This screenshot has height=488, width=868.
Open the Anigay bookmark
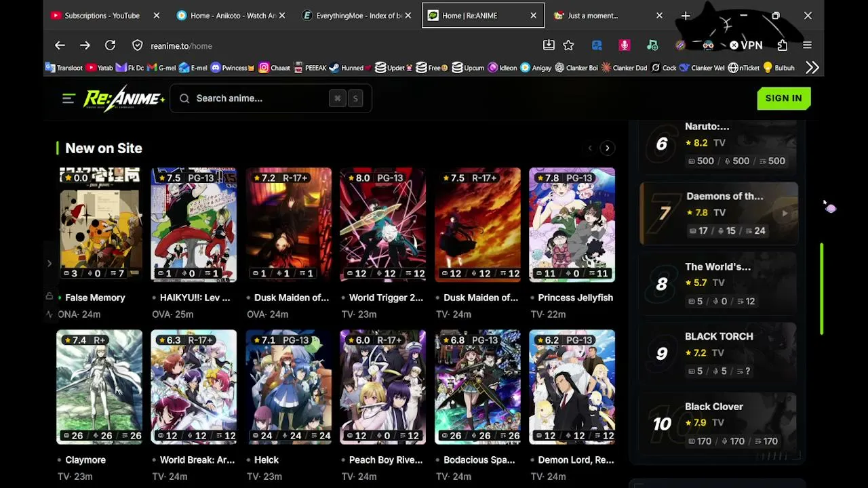536,68
